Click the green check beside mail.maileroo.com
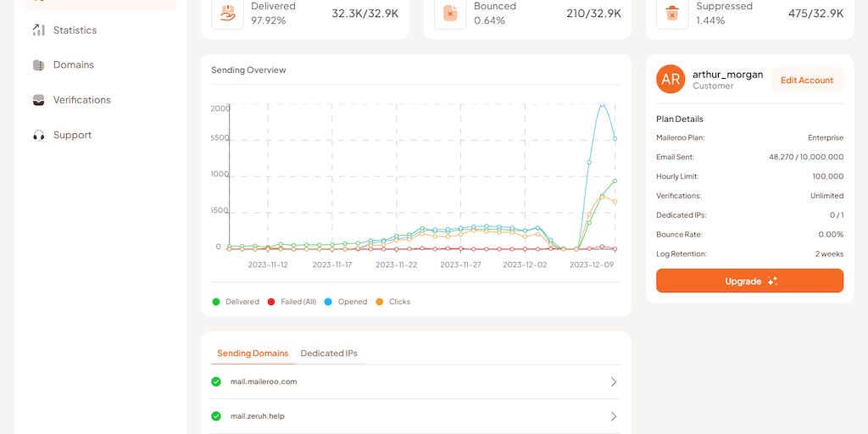The width and height of the screenshot is (868, 434). tap(216, 381)
